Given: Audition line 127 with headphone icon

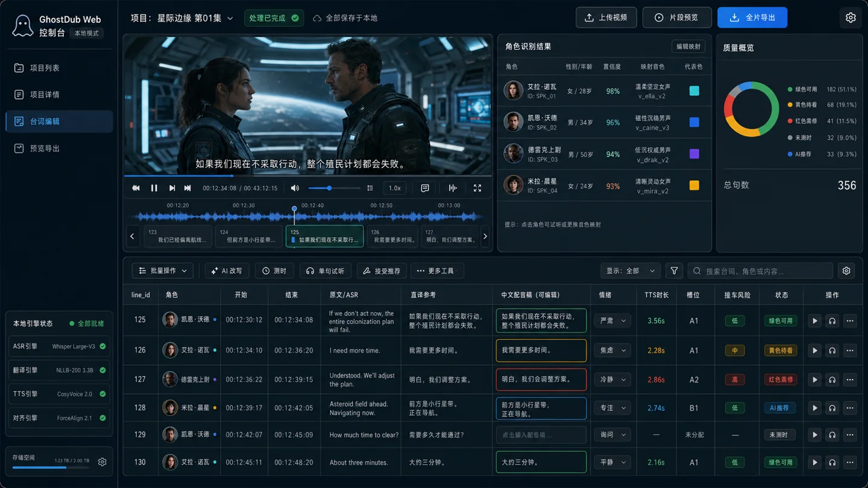Looking at the screenshot, I should [x=832, y=380].
